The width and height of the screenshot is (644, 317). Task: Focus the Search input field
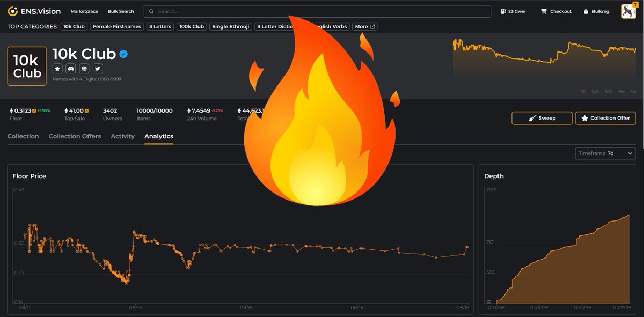point(317,11)
